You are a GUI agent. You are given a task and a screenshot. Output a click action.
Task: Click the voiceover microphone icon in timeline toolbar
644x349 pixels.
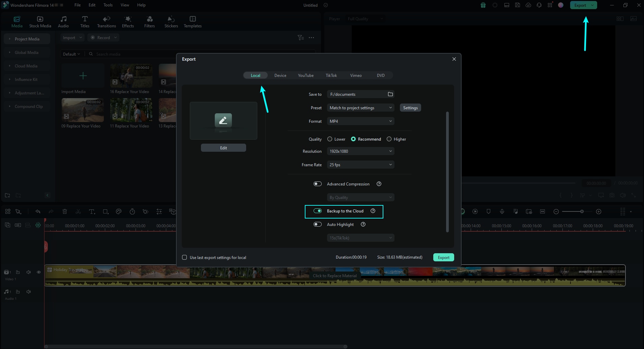click(502, 211)
